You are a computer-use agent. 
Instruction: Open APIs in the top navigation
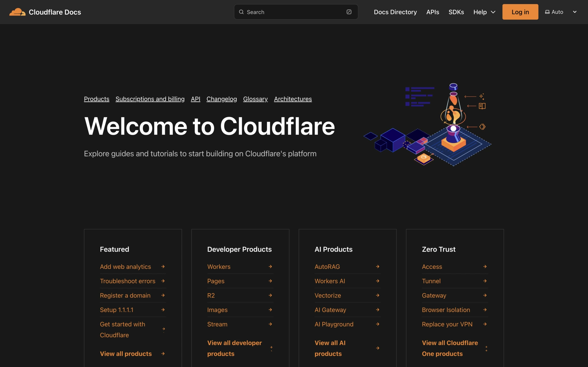(432, 12)
